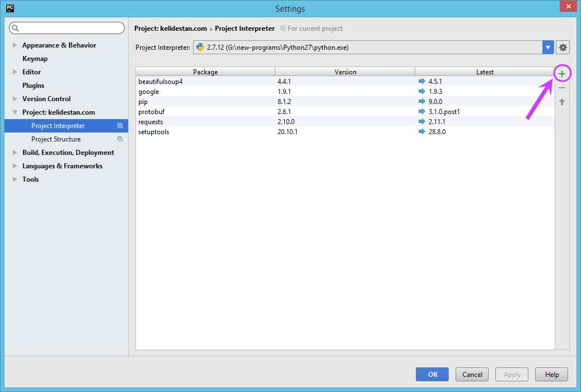Image resolution: width=581 pixels, height=392 pixels.
Task: Click the Cancel button
Action: [472, 374]
